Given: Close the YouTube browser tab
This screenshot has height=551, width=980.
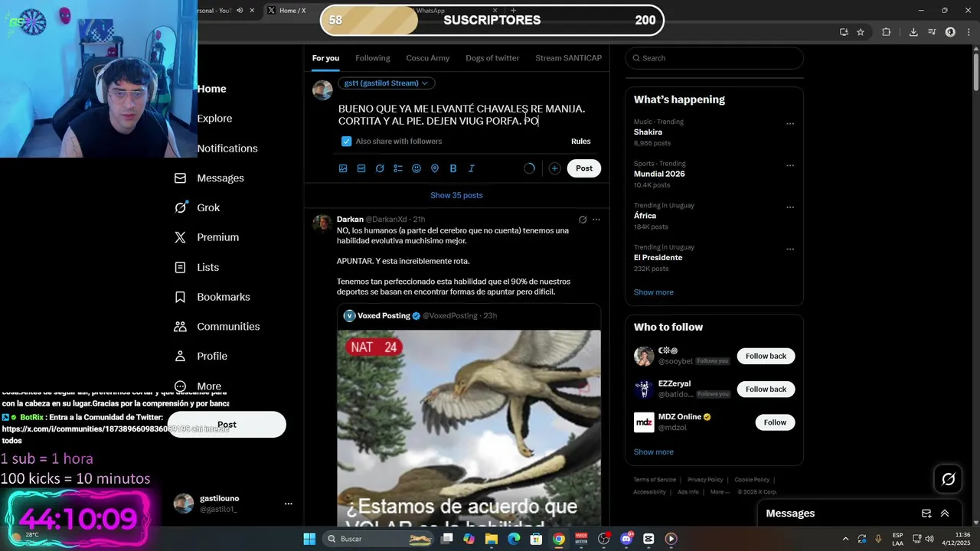Looking at the screenshot, I should click(252, 11).
